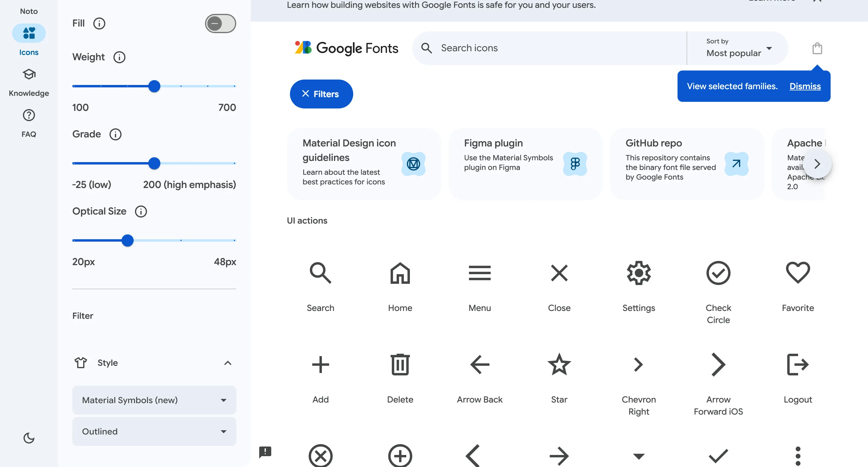Choose the Favorite heart icon
The height and width of the screenshot is (467, 868).
point(797,273)
